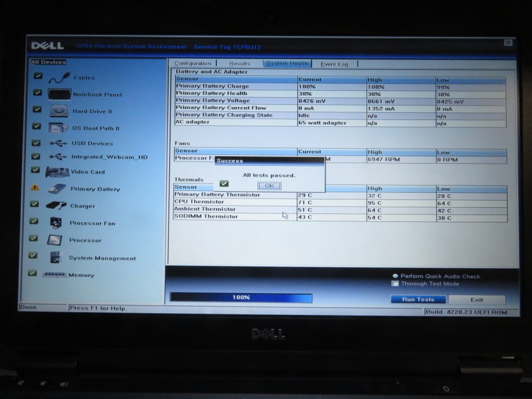Viewport: 532px width, 399px height.
Task: Toggle the Cables checkbox
Action: tap(38, 76)
